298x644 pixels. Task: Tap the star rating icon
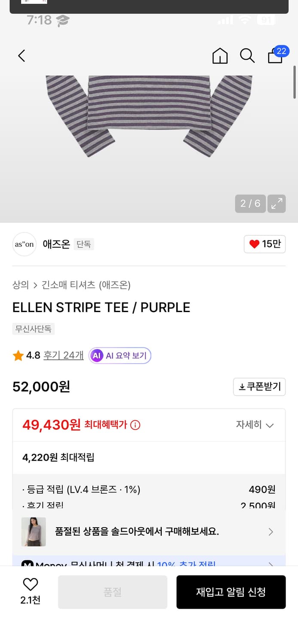(18, 355)
